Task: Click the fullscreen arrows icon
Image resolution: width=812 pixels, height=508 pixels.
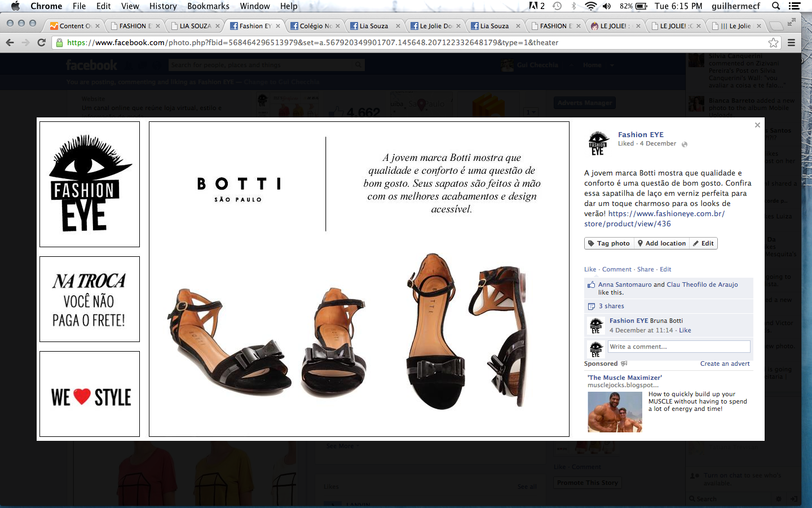Action: (x=792, y=22)
